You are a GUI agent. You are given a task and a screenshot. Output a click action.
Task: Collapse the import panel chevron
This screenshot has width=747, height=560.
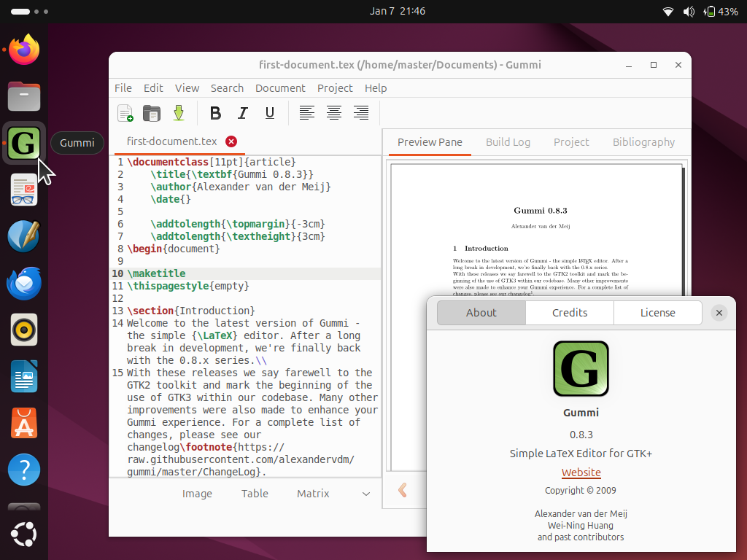coord(366,494)
